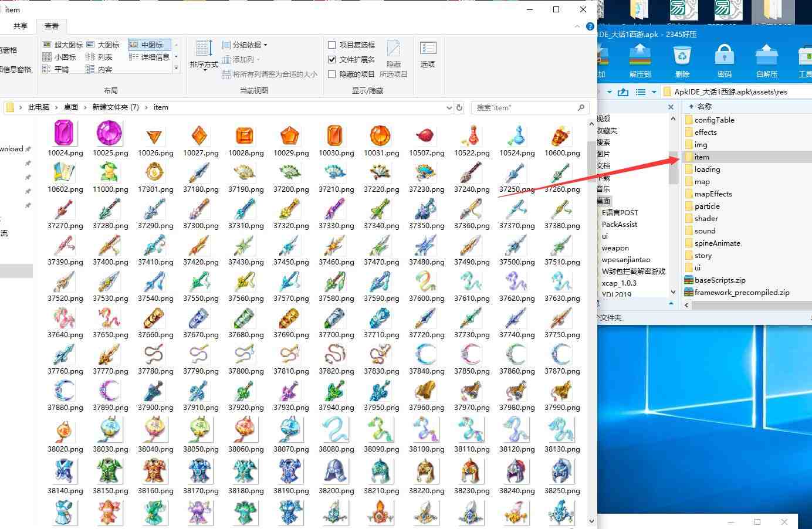This screenshot has width=812, height=529.
Task: Click the 2345好压 folder tree scrollbar down arrow
Action: pos(673,292)
